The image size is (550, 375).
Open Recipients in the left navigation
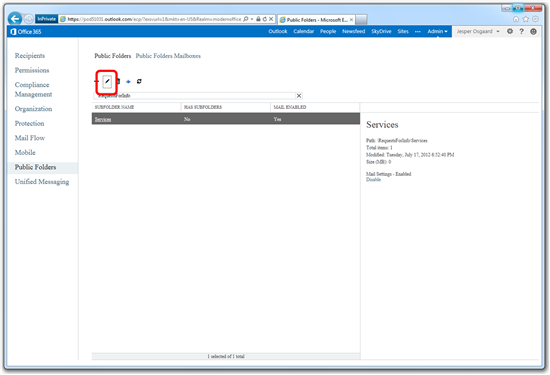30,55
